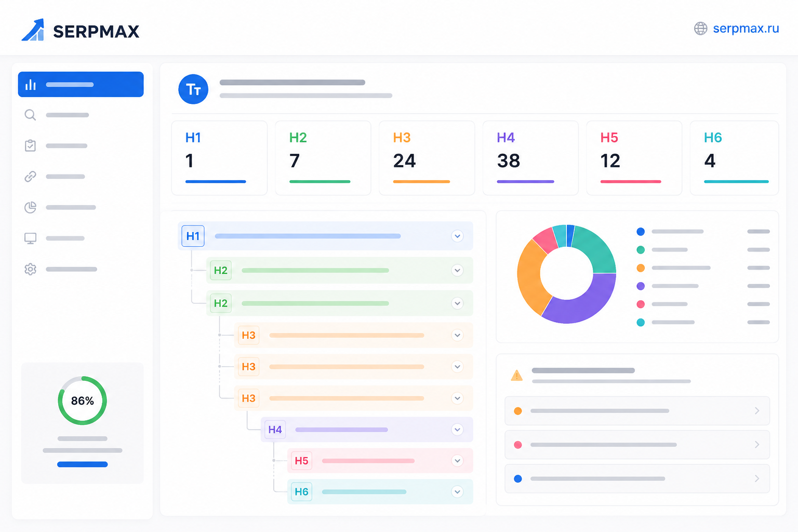Click the second H3 badge in tree
The height and width of the screenshot is (532, 798).
tap(248, 367)
